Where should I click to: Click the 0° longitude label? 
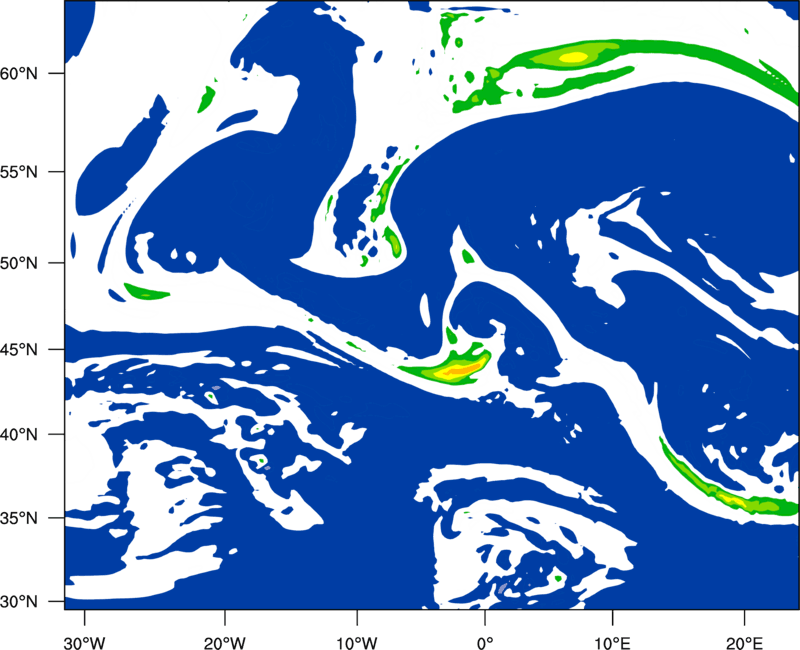[x=485, y=642]
